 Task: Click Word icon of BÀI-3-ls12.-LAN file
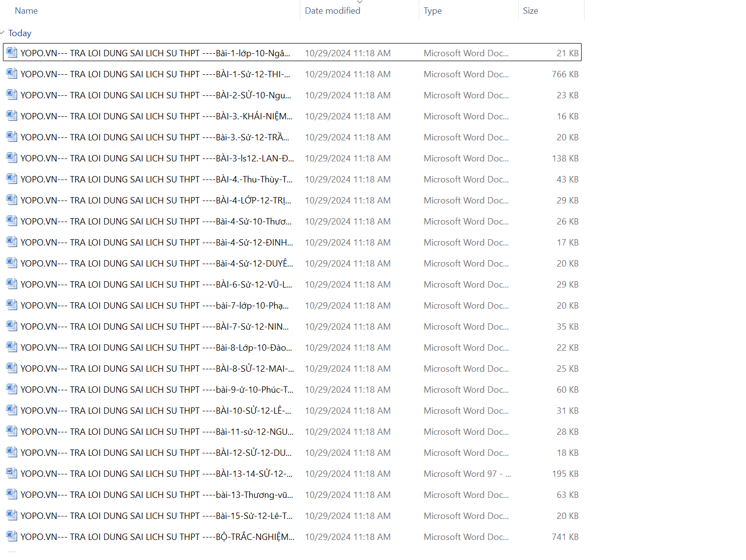click(12, 158)
